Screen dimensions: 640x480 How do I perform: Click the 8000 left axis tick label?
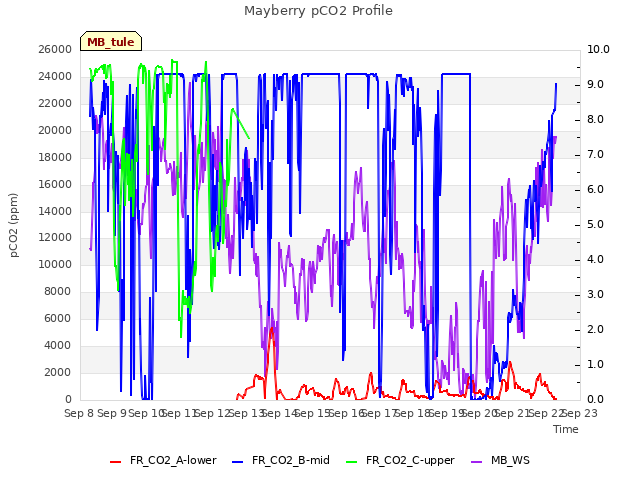(58, 291)
